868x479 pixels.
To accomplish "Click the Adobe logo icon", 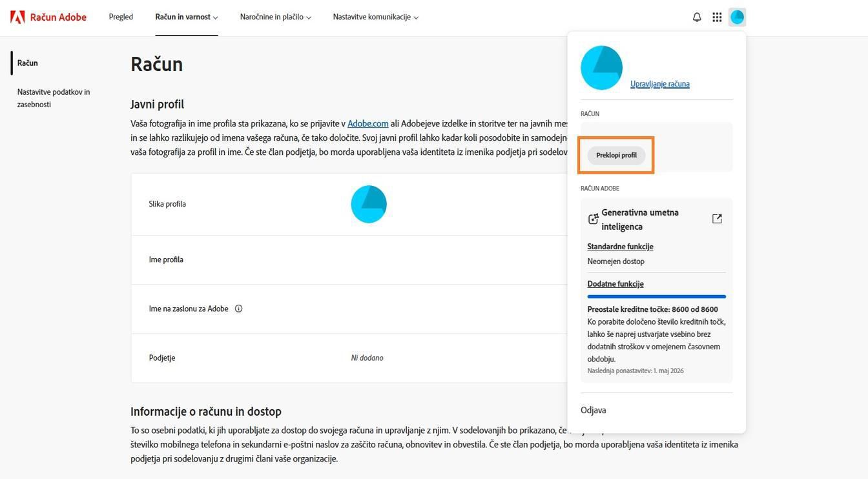I will pyautogui.click(x=17, y=17).
